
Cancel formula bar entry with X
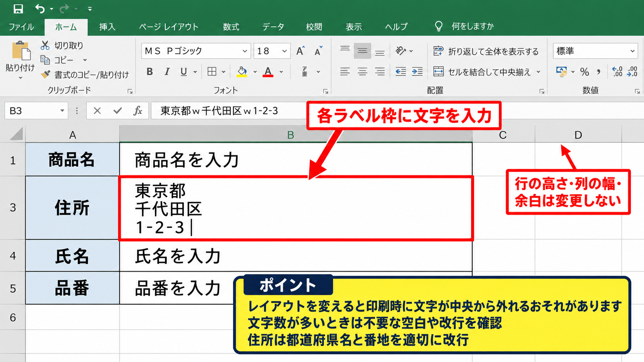pyautogui.click(x=97, y=111)
